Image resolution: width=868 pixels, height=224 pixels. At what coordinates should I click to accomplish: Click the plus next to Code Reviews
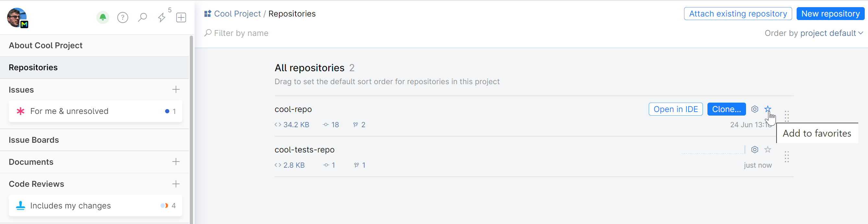pyautogui.click(x=176, y=184)
